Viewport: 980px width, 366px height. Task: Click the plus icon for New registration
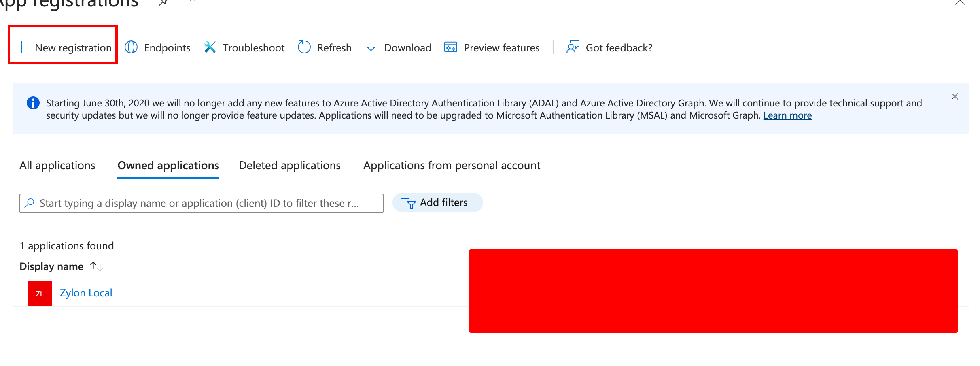tap(22, 47)
